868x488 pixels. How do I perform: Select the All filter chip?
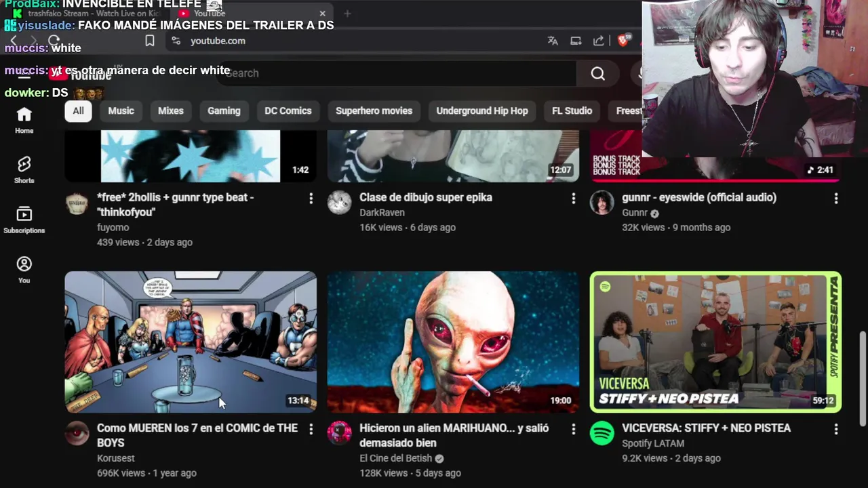point(79,110)
